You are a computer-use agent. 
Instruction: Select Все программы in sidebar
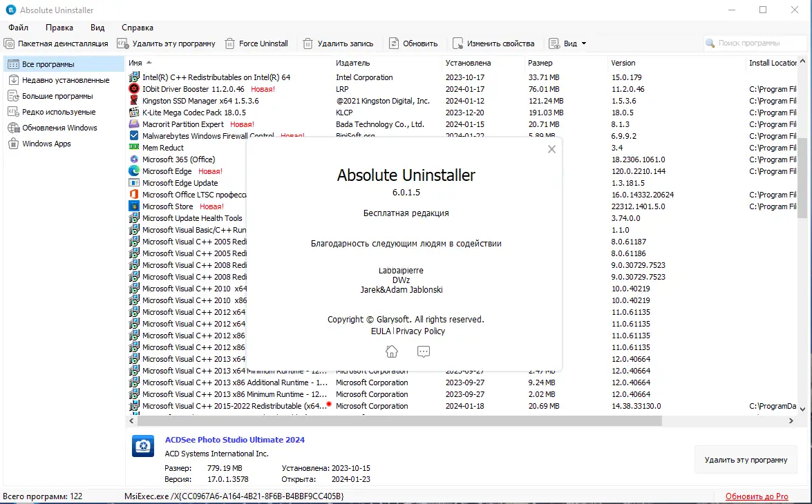[x=64, y=64]
